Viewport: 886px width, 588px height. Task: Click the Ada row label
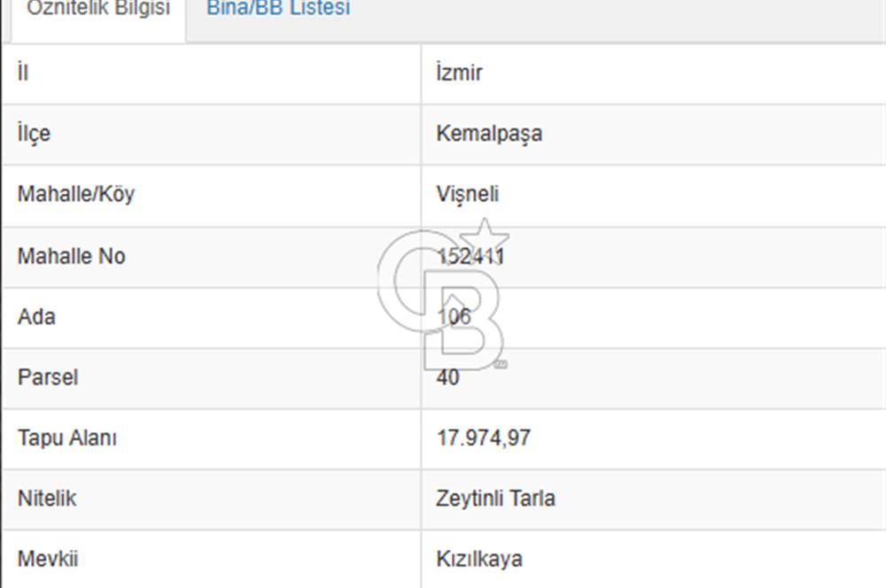[35, 317]
